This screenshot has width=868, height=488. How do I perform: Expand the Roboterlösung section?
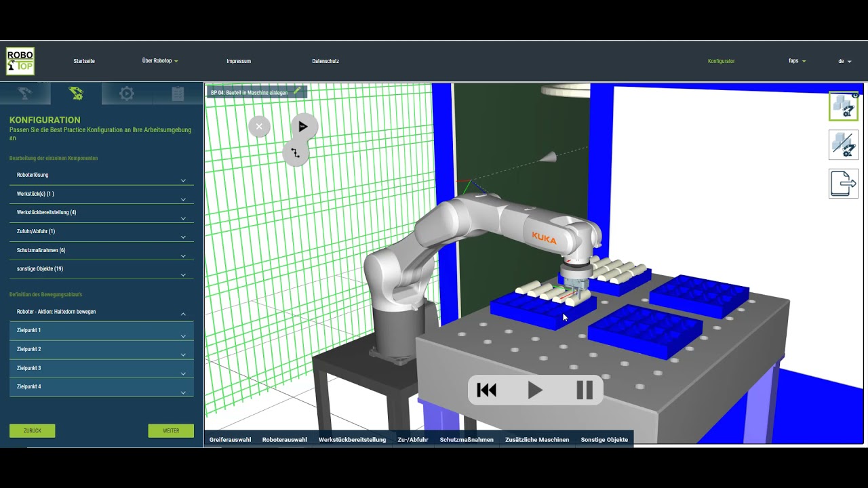point(102,176)
